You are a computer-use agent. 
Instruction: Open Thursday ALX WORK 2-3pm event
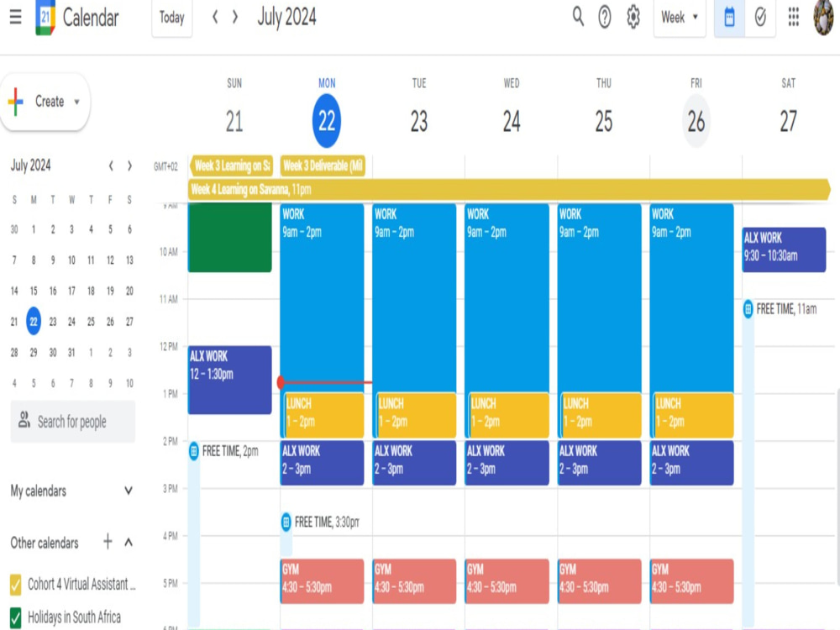600,463
